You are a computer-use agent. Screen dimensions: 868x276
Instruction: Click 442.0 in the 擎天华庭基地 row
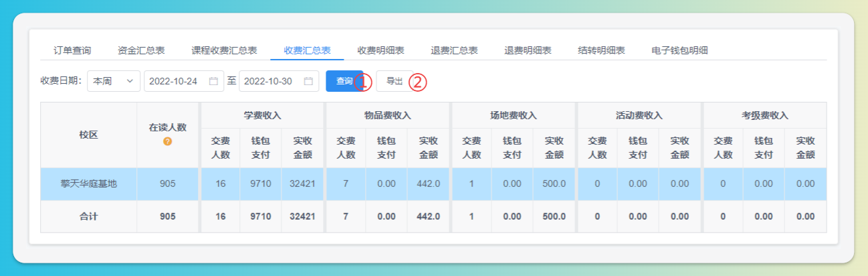[428, 184]
